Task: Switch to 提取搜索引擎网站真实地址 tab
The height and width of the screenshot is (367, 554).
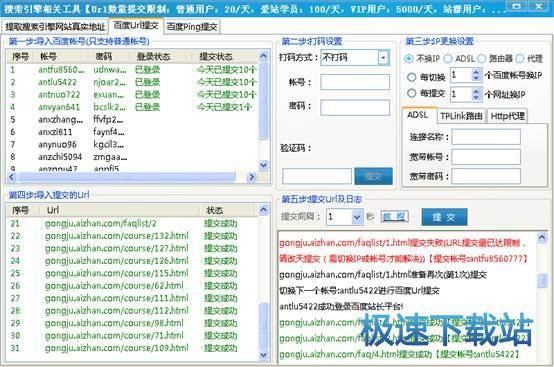Action: click(x=55, y=27)
